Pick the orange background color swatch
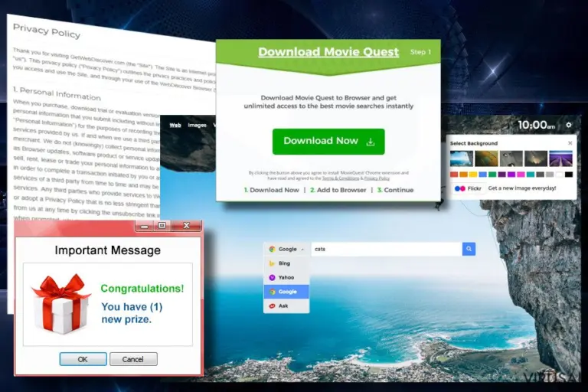 [463, 175]
